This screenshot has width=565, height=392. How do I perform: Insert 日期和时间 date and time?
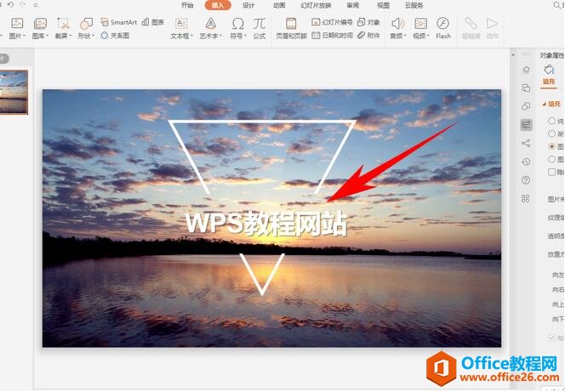(332, 35)
